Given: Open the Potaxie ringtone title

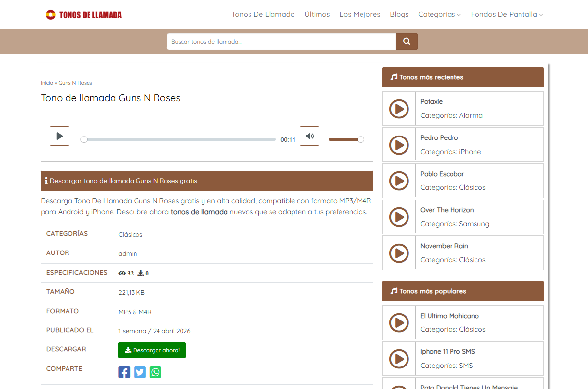Looking at the screenshot, I should 431,101.
